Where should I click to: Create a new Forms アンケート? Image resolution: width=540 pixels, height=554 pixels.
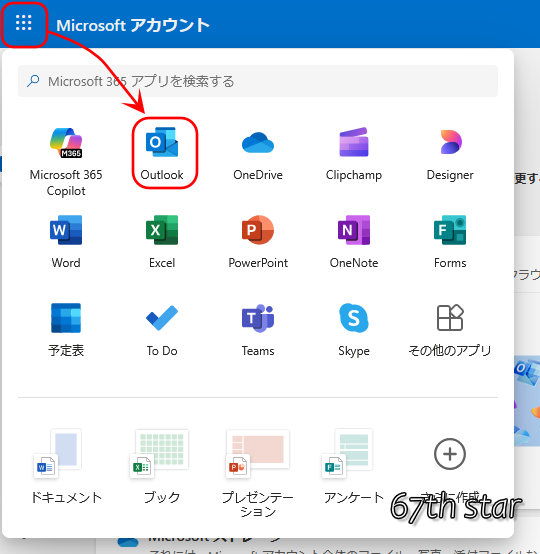(x=354, y=466)
